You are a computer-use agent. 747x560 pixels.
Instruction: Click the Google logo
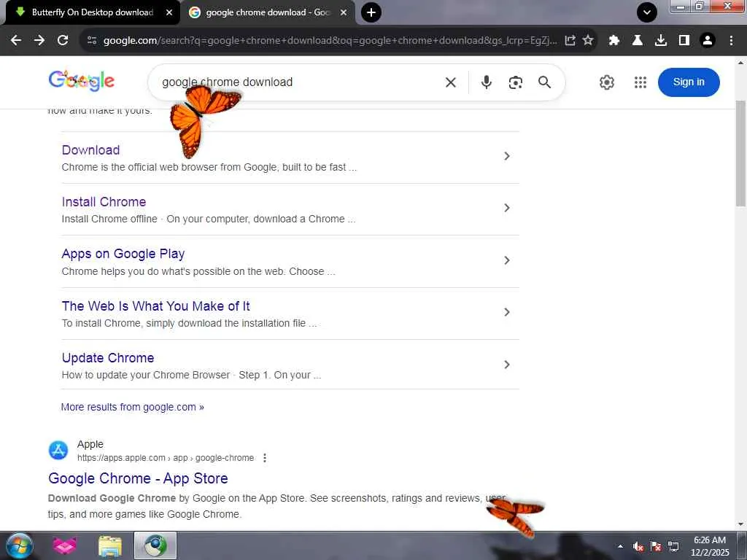coord(82,81)
